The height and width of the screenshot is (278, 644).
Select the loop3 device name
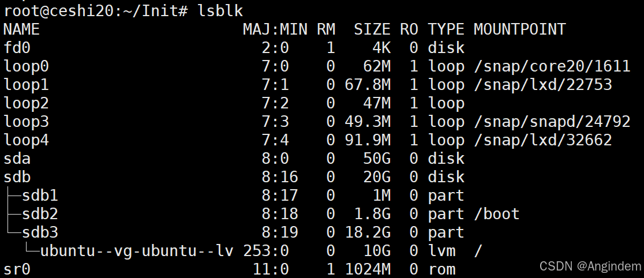[26, 122]
